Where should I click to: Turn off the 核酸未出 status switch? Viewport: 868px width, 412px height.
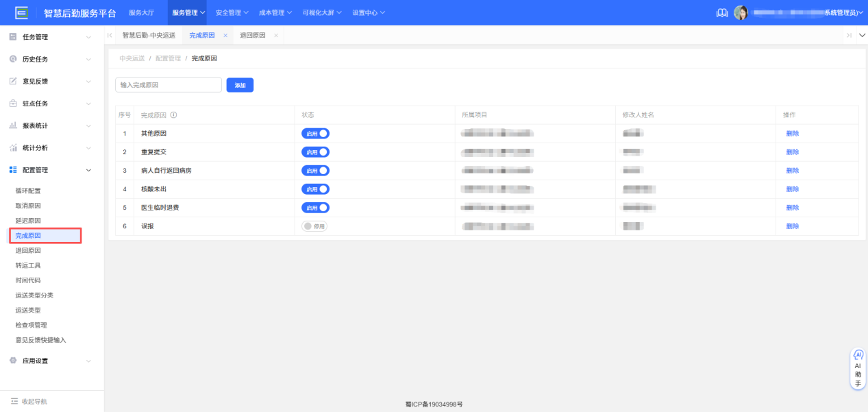(x=315, y=189)
